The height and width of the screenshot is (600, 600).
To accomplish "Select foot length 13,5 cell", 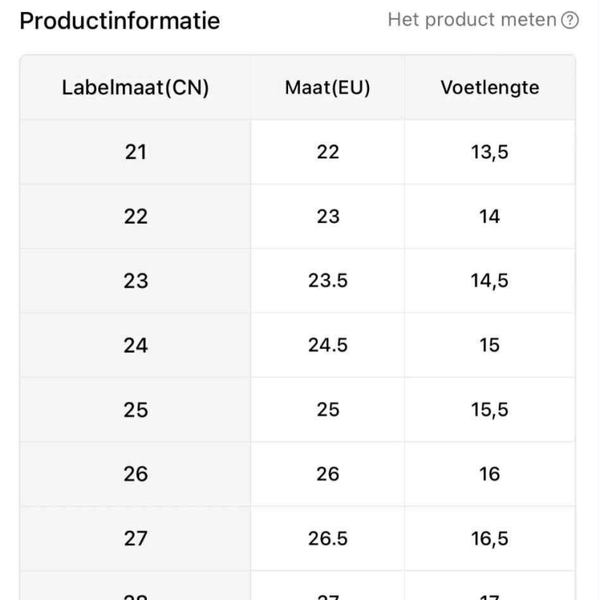I will [x=489, y=152].
